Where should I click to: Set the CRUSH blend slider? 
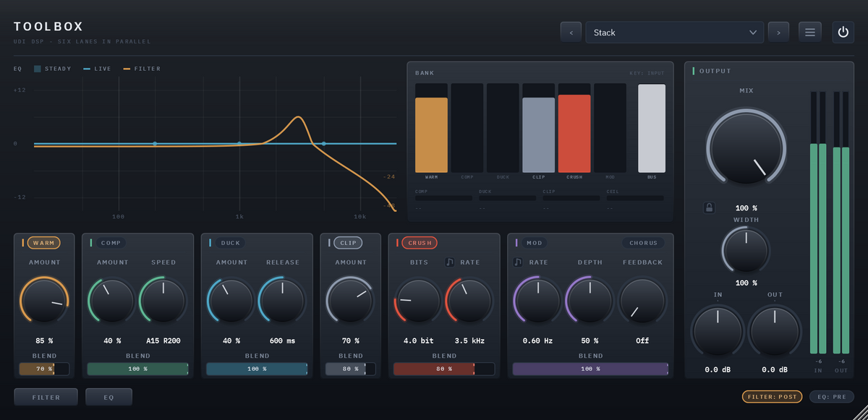[x=444, y=369]
